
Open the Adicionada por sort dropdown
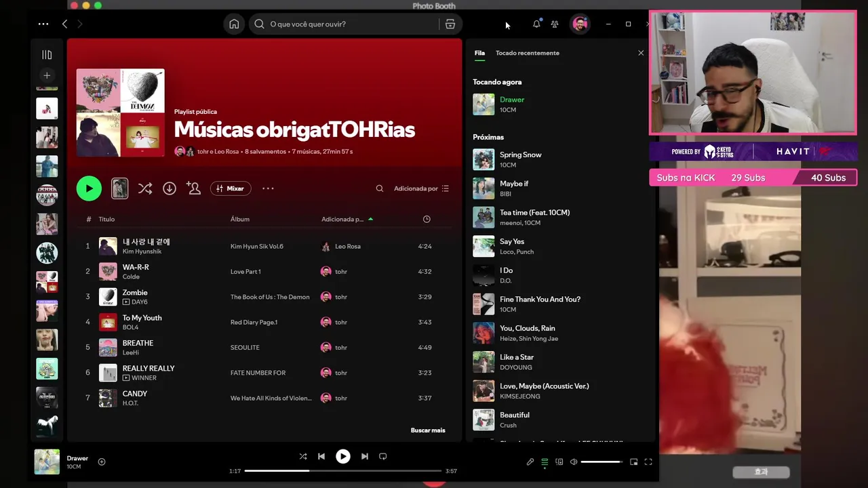(x=421, y=188)
